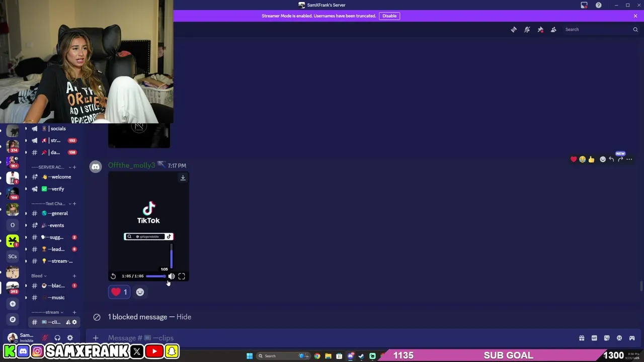Create channel in stream category plus

pos(74,312)
